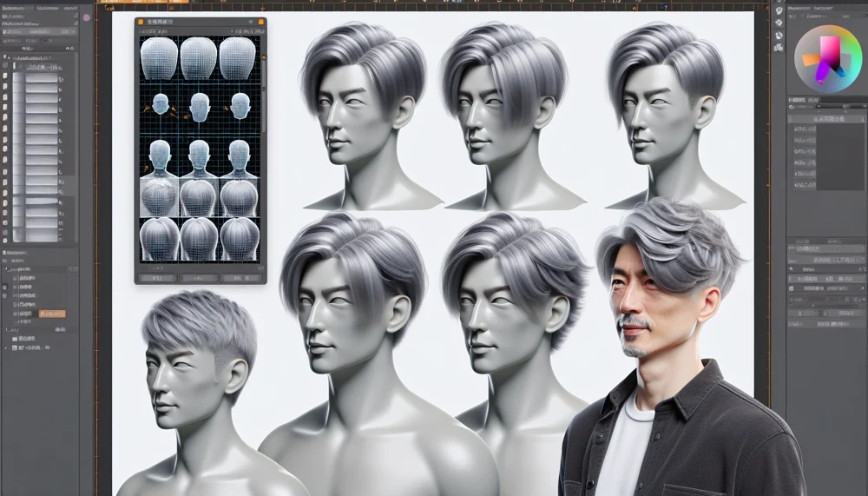
Task: Click the color wheel in top-right panel
Action: click(829, 59)
